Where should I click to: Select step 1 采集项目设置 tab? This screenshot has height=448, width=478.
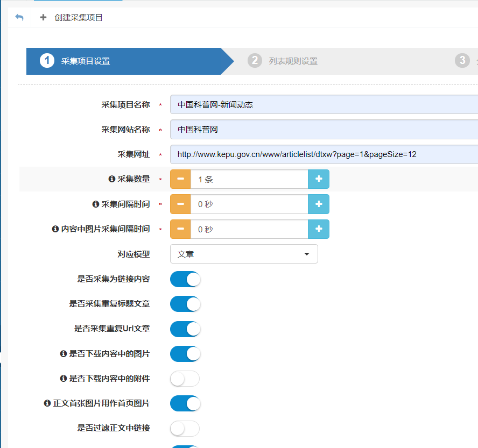click(85, 61)
